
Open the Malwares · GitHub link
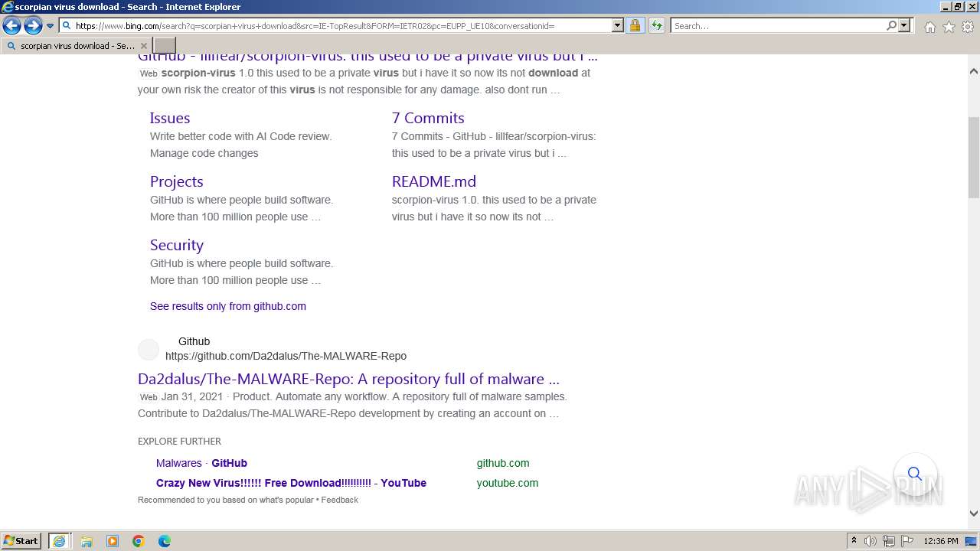201,463
